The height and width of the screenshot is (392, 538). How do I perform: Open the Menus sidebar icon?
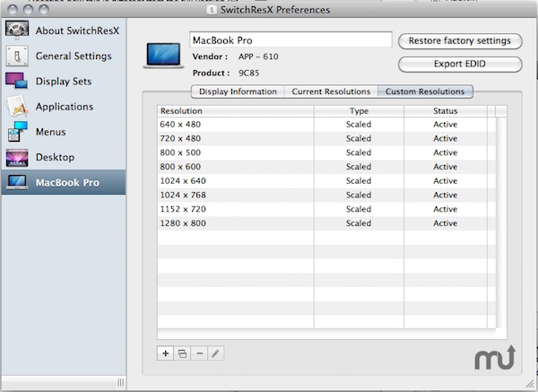click(x=17, y=132)
